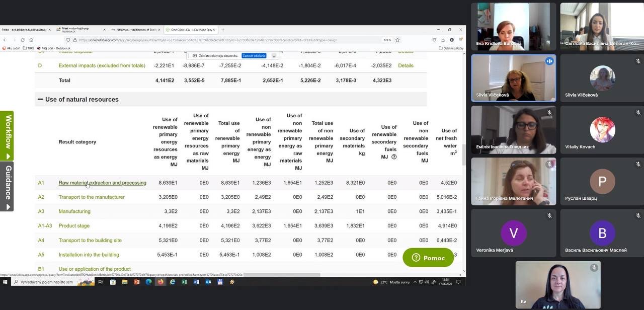Select Василь Васильович Маслей's participant tile
The height and width of the screenshot is (310, 644).
602,234
